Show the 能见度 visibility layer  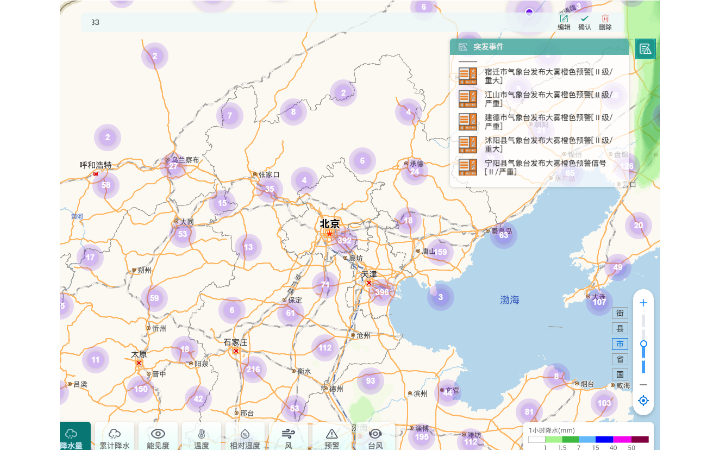point(158,436)
